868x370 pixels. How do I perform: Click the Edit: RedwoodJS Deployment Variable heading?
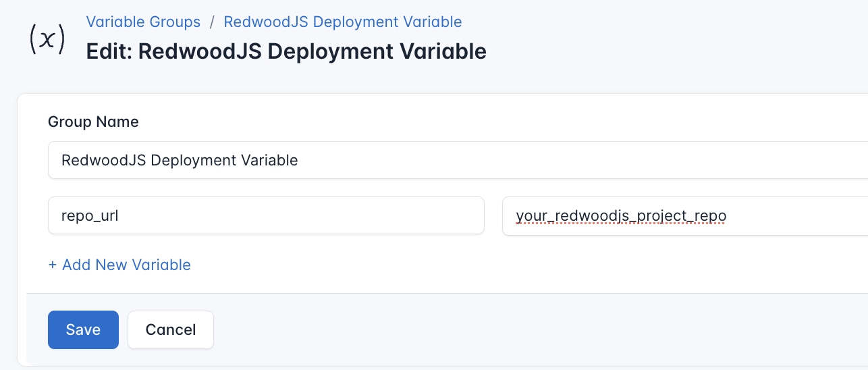[x=286, y=51]
